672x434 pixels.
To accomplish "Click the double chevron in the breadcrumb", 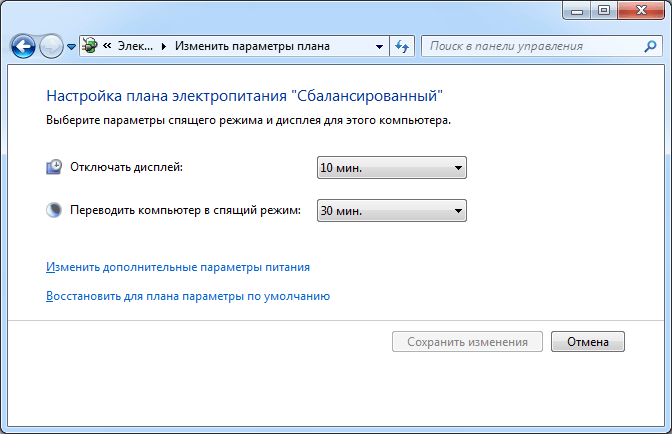I will 107,45.
